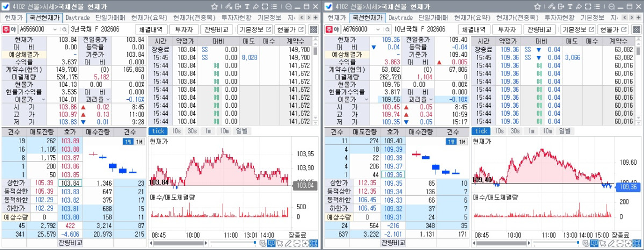The height and width of the screenshot is (250, 644).
Task: Select pointer cursor tool under left chart
Action: [280, 243]
